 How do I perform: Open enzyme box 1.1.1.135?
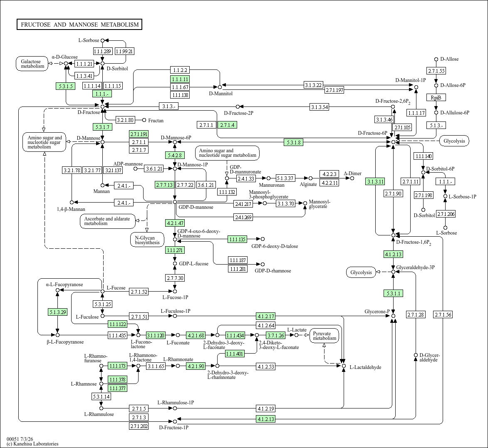(x=238, y=239)
